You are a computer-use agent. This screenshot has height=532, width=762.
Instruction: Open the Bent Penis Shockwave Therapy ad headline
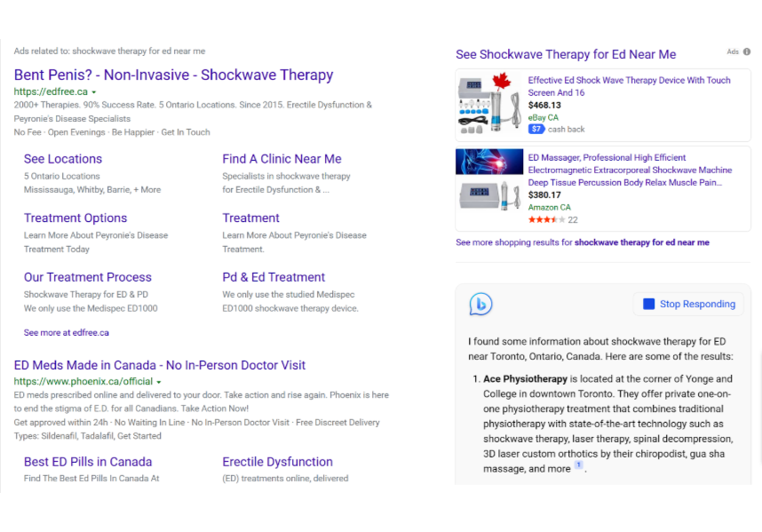173,75
